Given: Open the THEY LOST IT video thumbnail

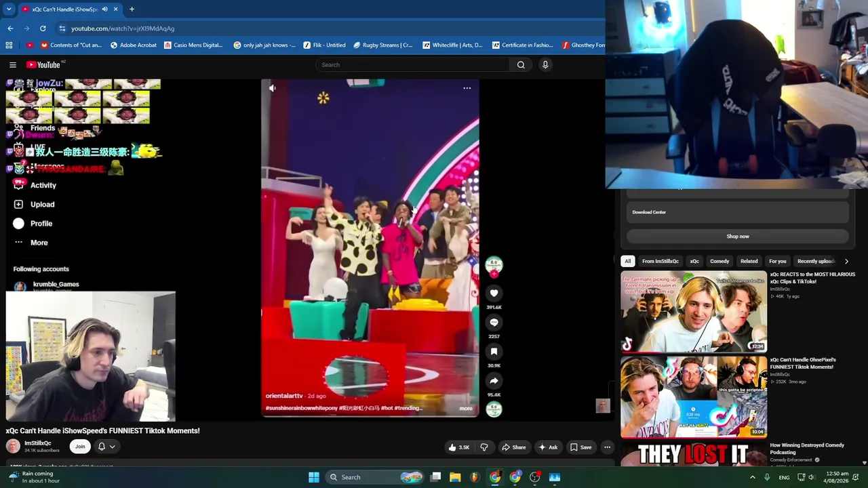Looking at the screenshot, I should pyautogui.click(x=694, y=454).
